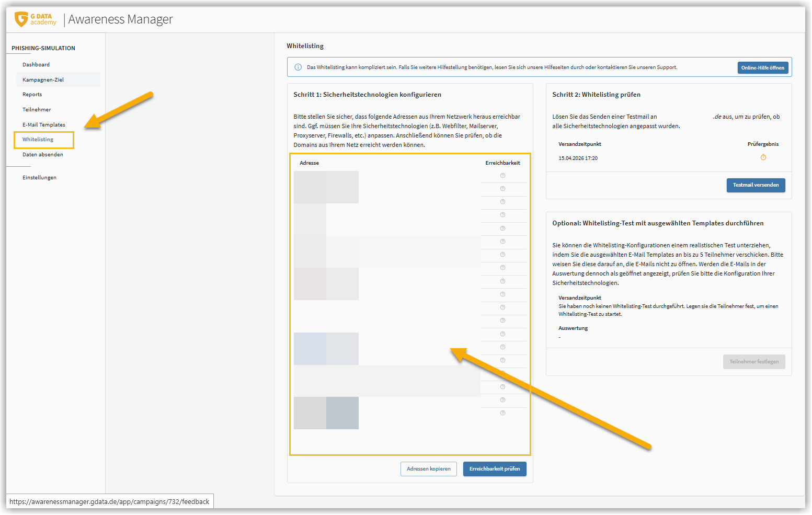Viewport: 812px width, 515px height.
Task: Click the Prüfergebnis label
Action: pyautogui.click(x=763, y=144)
